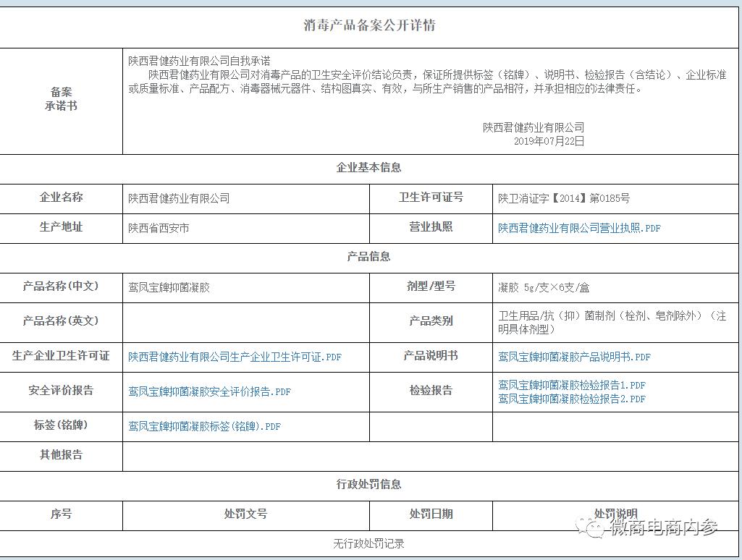Select product name 鸾凤宝牌抑菌凝胶
The image size is (742, 560).
(x=169, y=287)
